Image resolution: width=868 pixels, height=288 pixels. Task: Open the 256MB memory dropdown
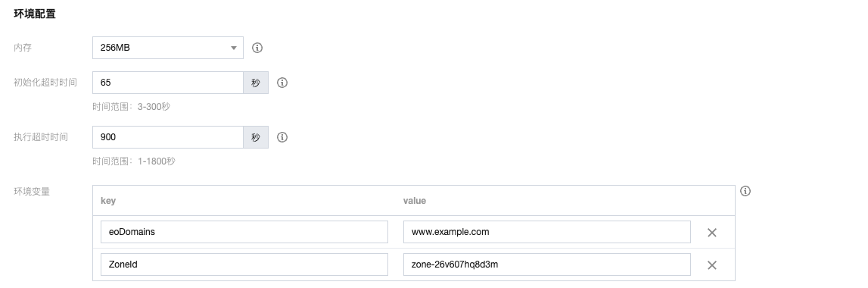168,48
